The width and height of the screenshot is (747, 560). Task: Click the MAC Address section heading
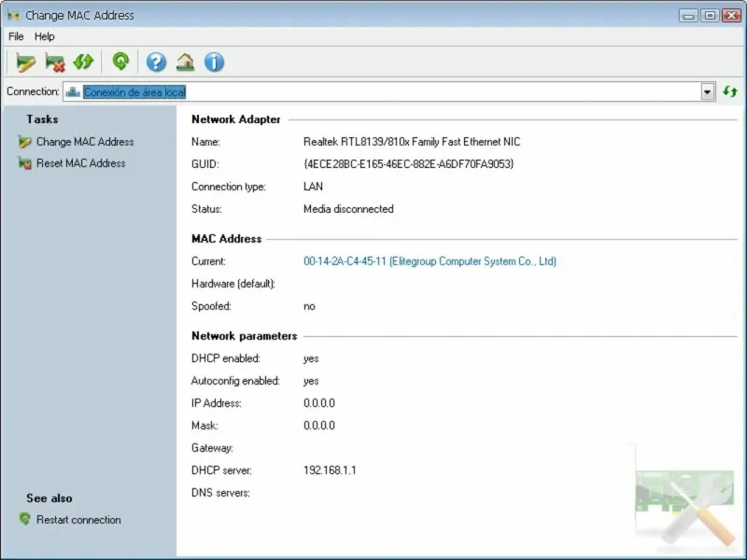pos(226,239)
